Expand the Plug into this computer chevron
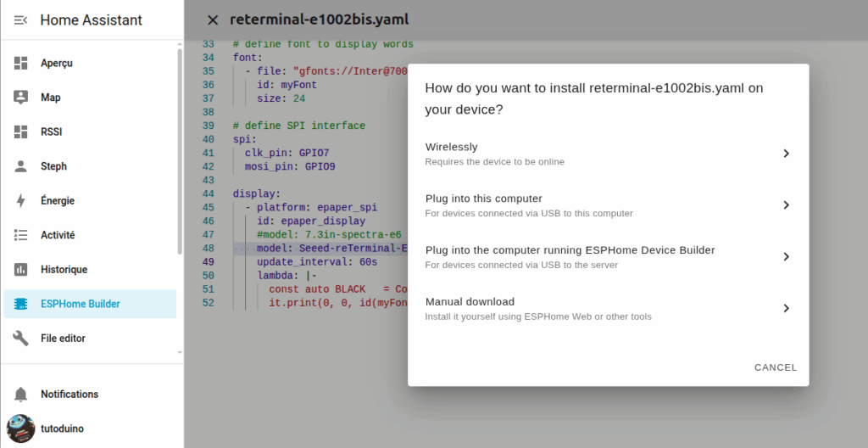Screen dimensions: 868x448 786,205
